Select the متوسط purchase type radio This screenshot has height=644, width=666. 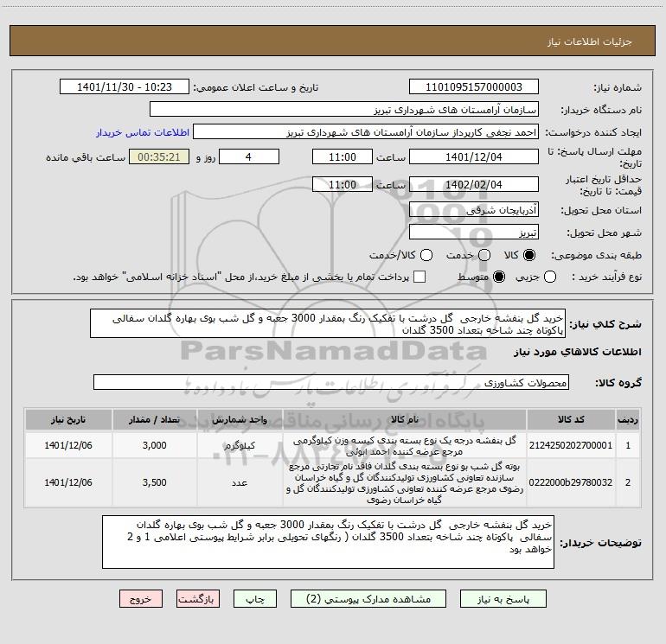tap(499, 277)
